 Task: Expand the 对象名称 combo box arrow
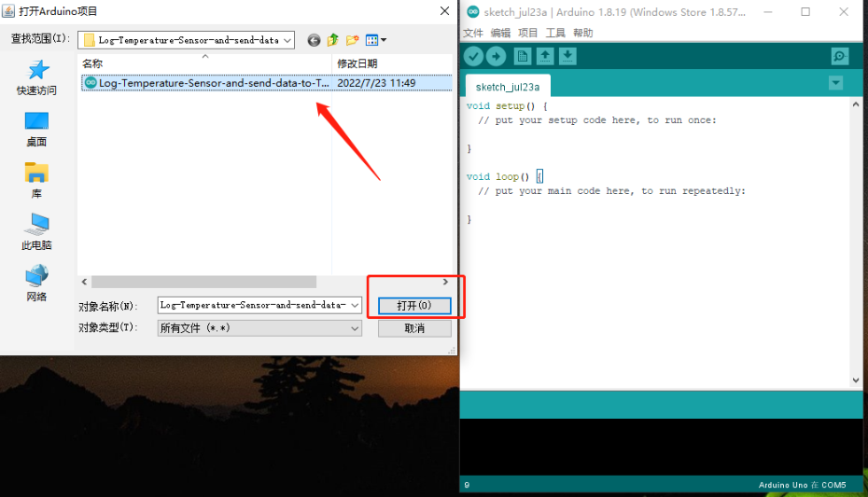pos(355,305)
